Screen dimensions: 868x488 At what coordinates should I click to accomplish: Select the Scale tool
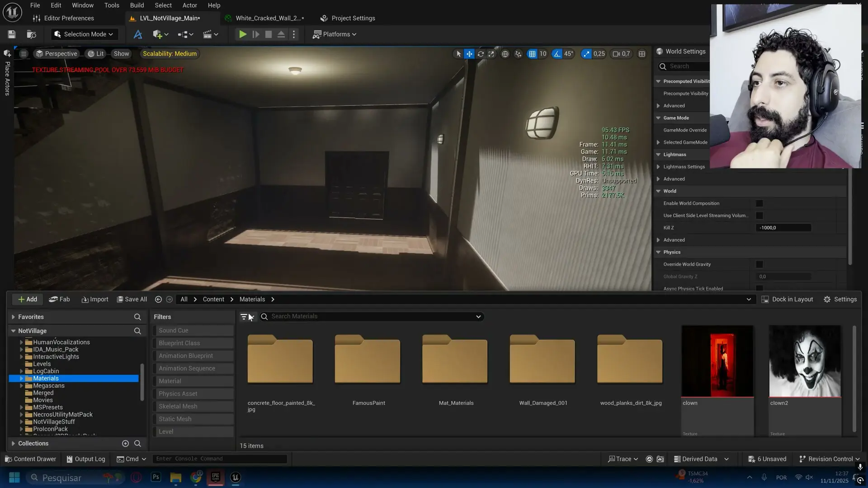pos(491,54)
